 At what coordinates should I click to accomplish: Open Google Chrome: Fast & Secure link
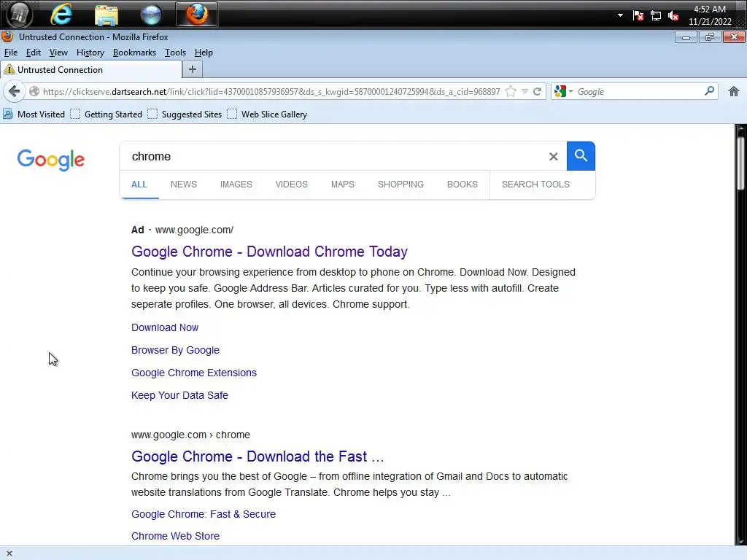[x=204, y=514]
